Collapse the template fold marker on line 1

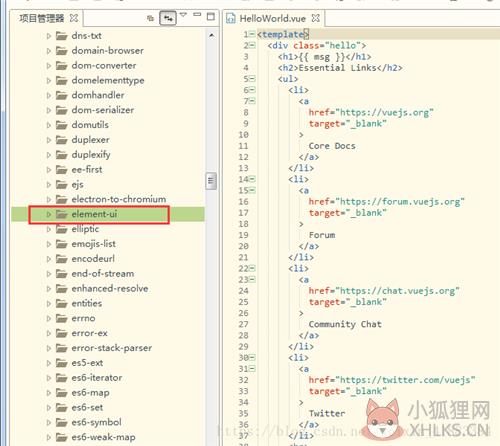click(252, 34)
